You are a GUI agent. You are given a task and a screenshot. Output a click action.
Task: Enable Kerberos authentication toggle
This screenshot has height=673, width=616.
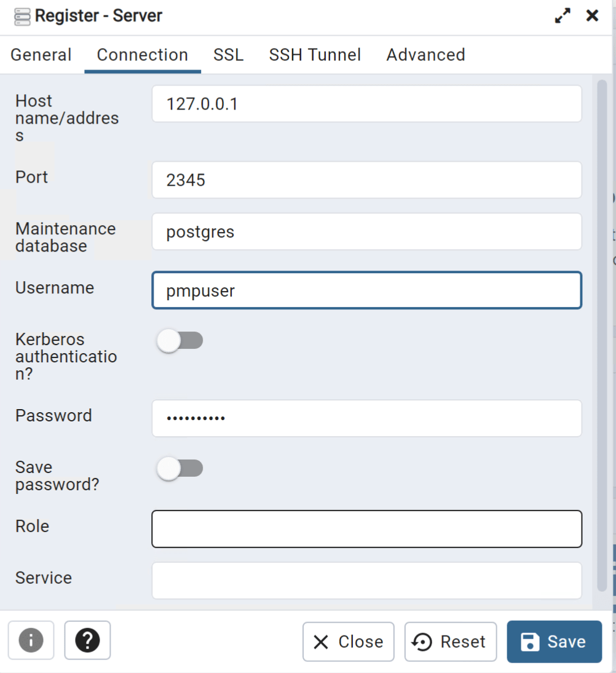[x=180, y=340]
